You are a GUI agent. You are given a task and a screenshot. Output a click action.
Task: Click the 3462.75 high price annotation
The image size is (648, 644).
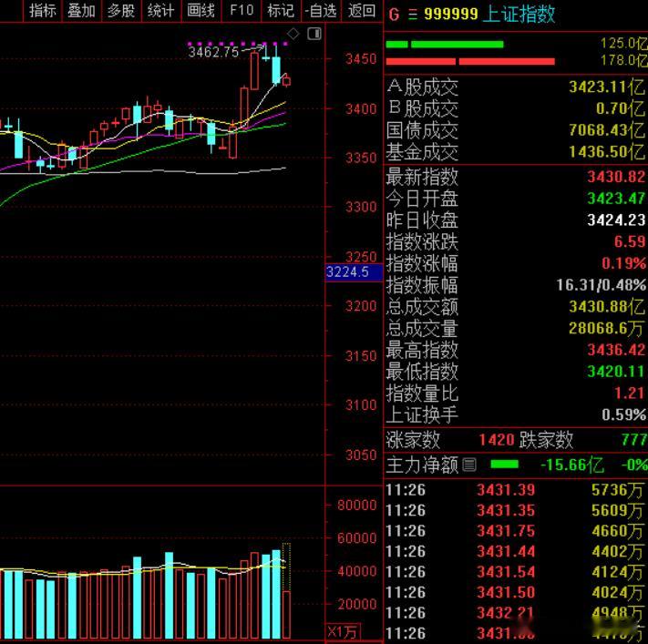[213, 52]
